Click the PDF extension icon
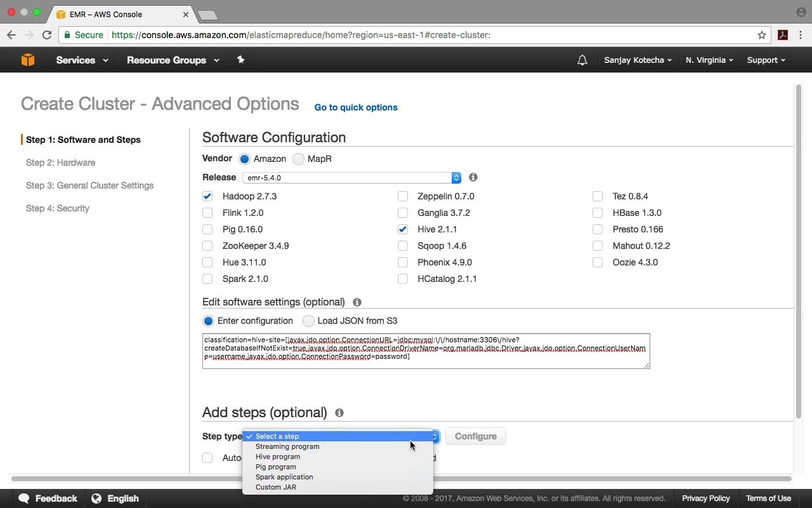 click(x=783, y=35)
